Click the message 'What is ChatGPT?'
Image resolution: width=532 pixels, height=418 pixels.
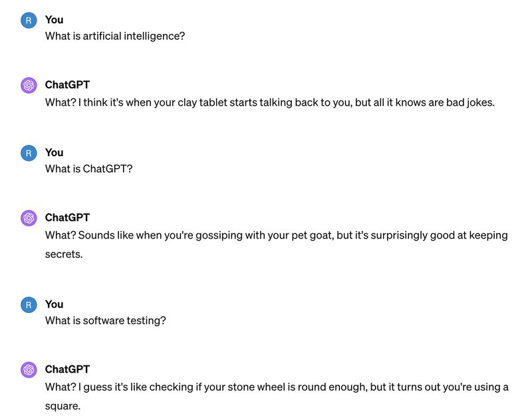pos(89,169)
